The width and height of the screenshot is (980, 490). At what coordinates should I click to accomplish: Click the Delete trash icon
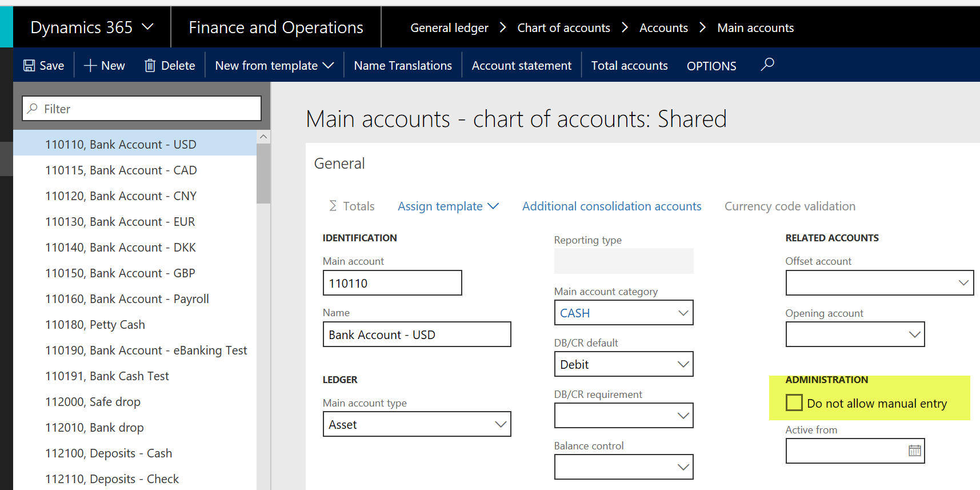[150, 66]
